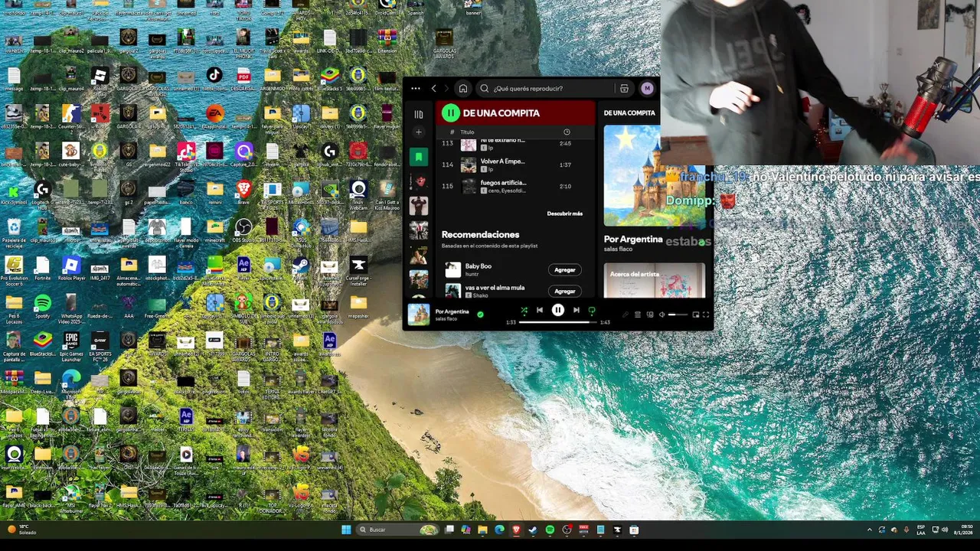Open Por Argentina now-playing cover thumbnail
The width and height of the screenshot is (980, 551).
(x=418, y=315)
